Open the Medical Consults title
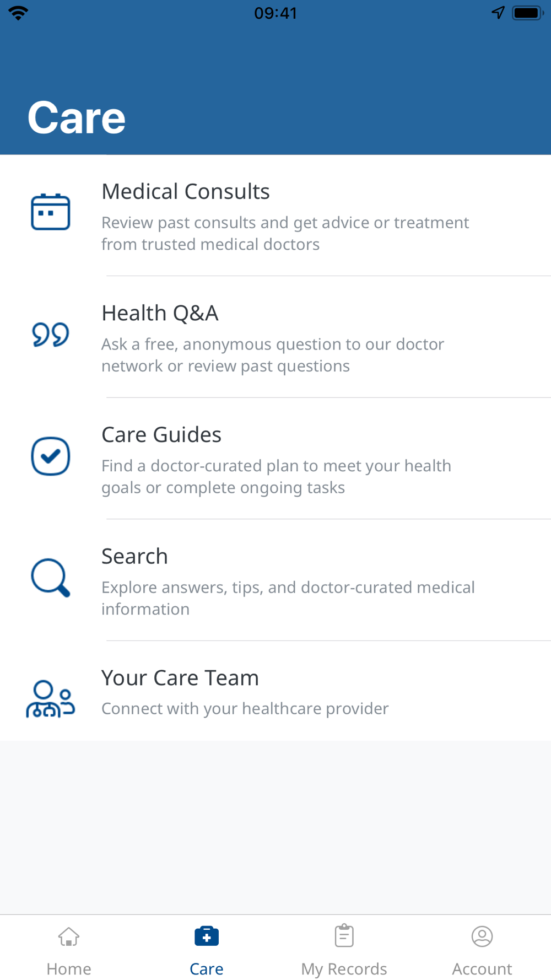Viewport: 551px width, 980px height. click(186, 191)
